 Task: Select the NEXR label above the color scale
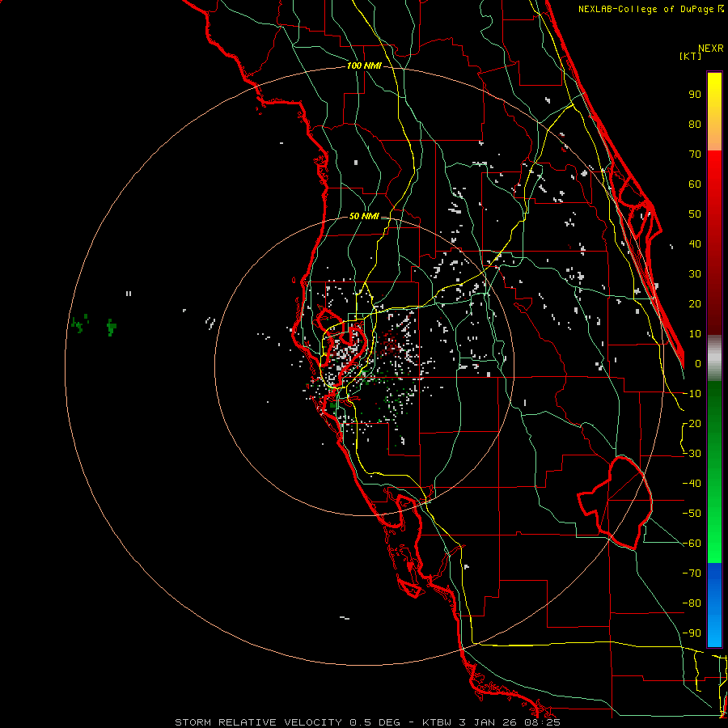coord(711,49)
